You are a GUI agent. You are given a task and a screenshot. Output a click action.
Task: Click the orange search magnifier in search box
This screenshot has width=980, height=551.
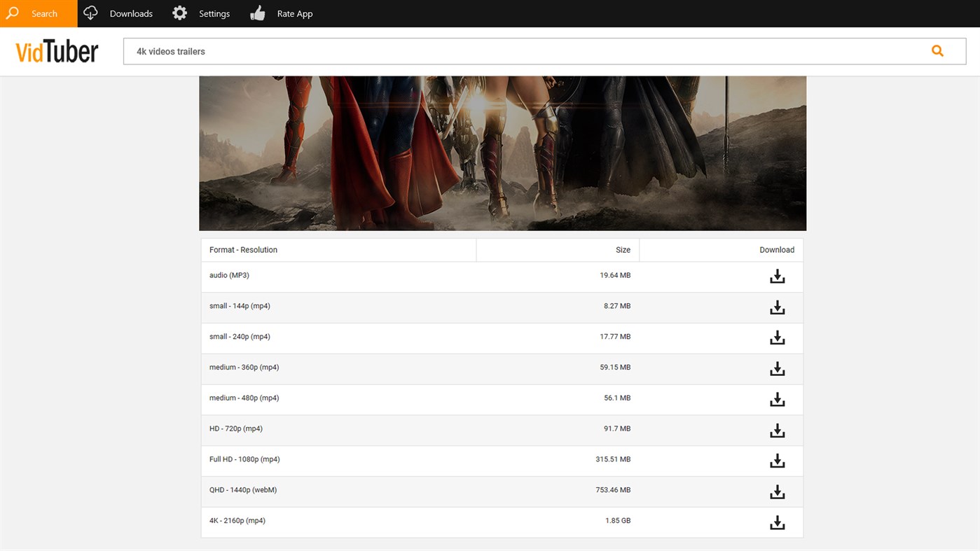(x=937, y=51)
